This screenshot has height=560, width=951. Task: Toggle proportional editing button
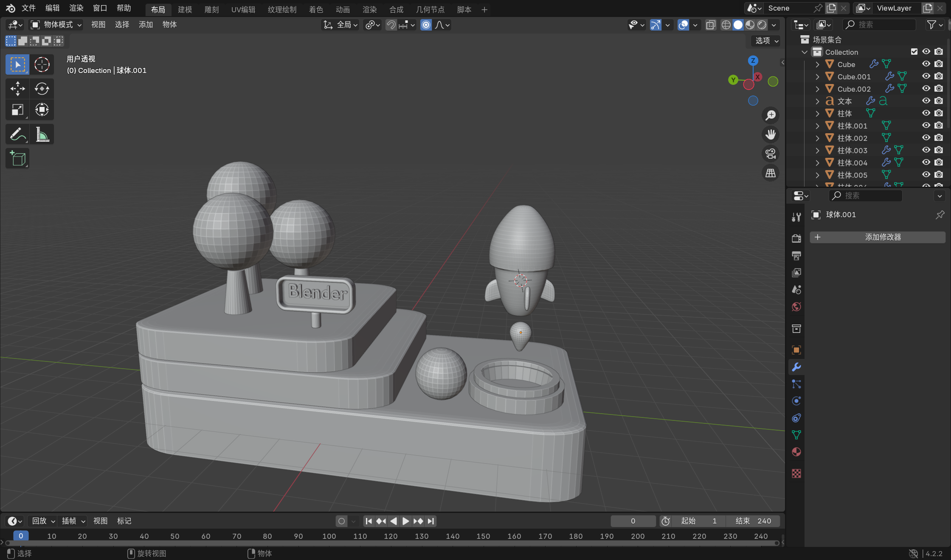click(426, 25)
